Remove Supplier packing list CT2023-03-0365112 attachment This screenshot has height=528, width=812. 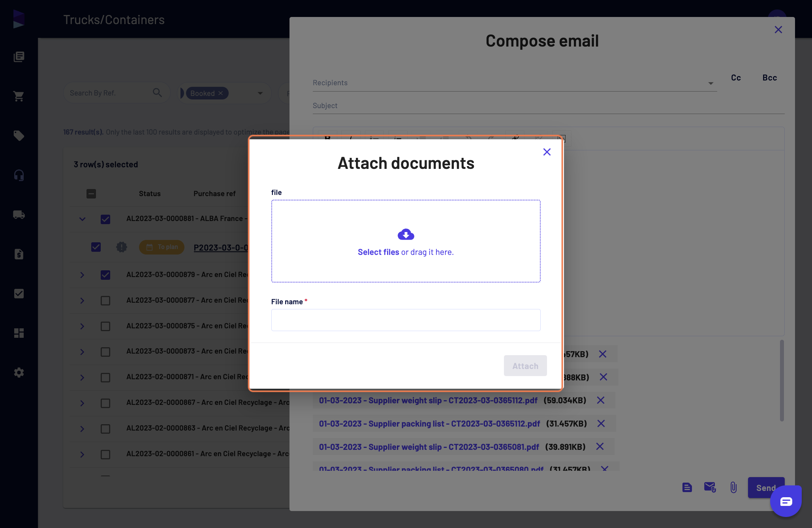click(x=601, y=423)
